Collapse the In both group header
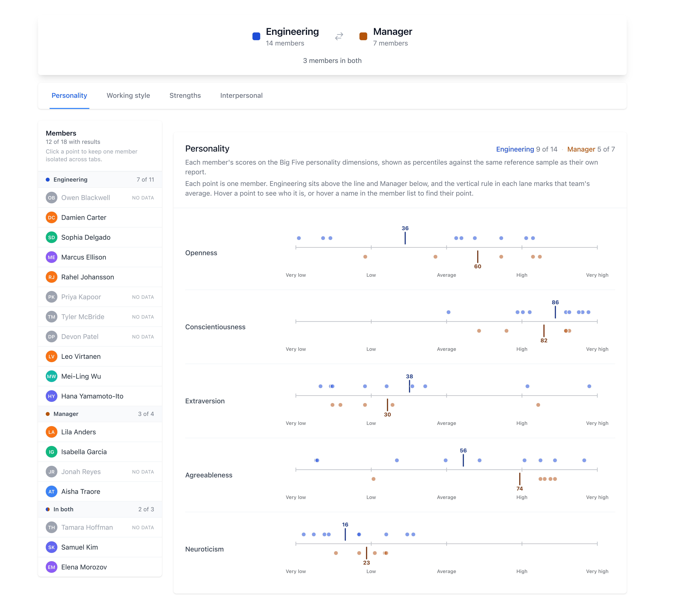The width and height of the screenshot is (678, 616). (100, 509)
